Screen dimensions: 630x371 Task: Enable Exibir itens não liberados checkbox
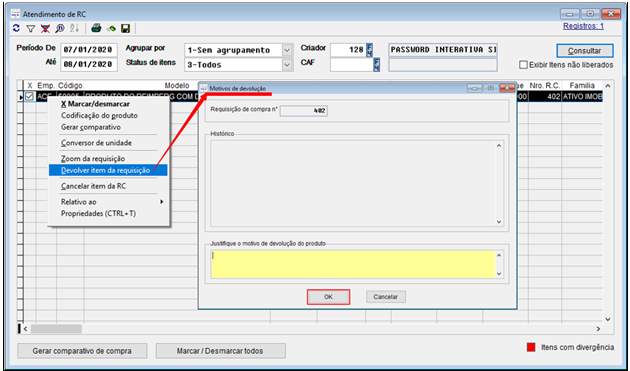pyautogui.click(x=523, y=65)
